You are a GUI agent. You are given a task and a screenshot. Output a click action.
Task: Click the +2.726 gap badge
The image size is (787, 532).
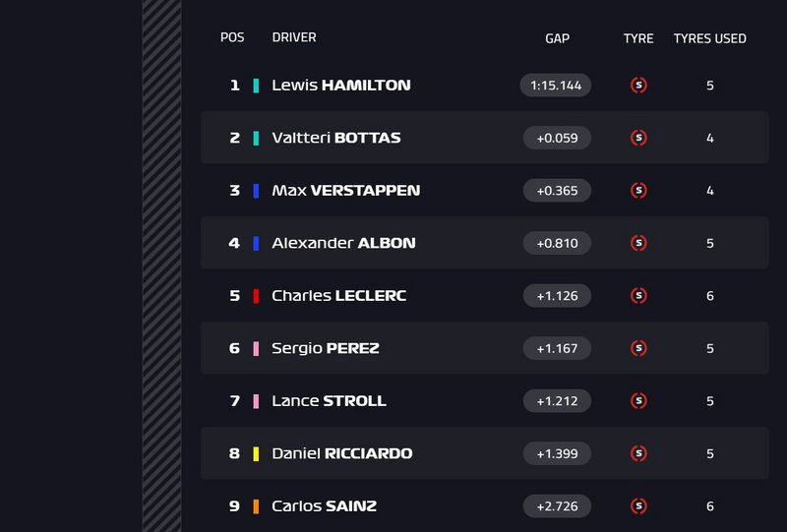pos(557,506)
